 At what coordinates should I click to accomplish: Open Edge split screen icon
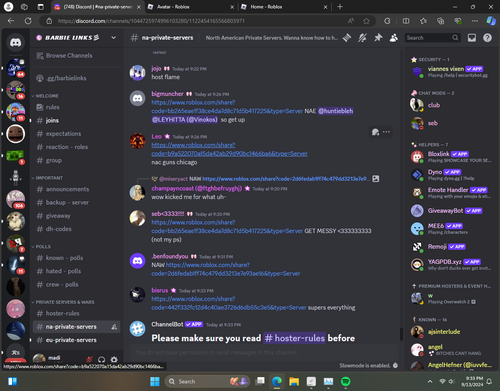click(406, 21)
